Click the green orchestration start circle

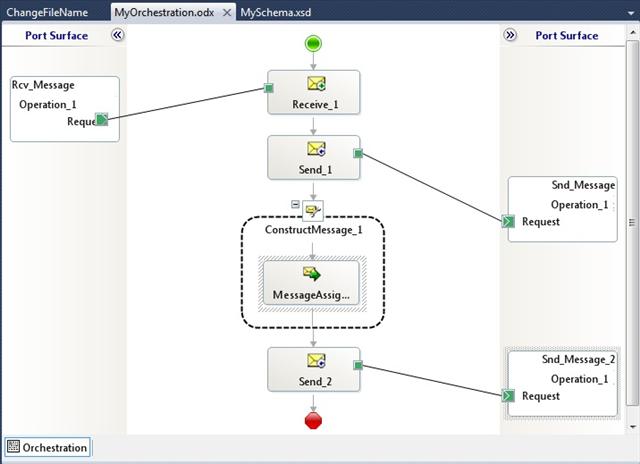(x=313, y=44)
